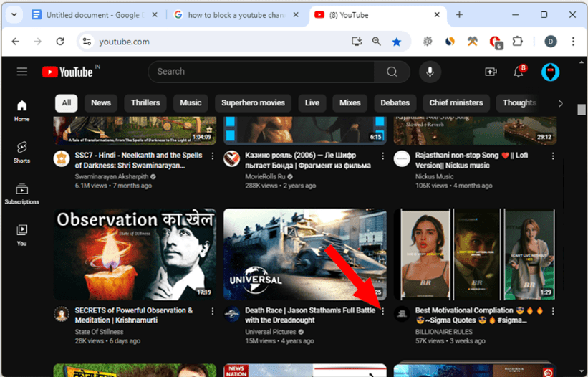Viewport: 588px width, 377px height.
Task: Open options for Best Motivational Compliation video
Action: 553,311
